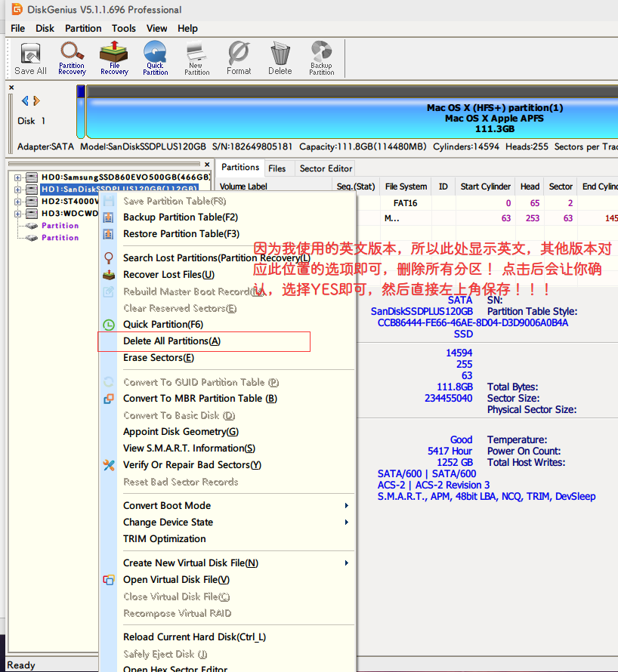Click the Recover Lost Files menu icon
618x672 pixels.
(x=109, y=275)
